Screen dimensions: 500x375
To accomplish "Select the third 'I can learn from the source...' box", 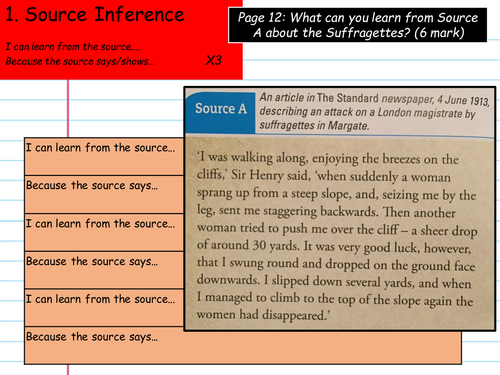I will pos(104,308).
